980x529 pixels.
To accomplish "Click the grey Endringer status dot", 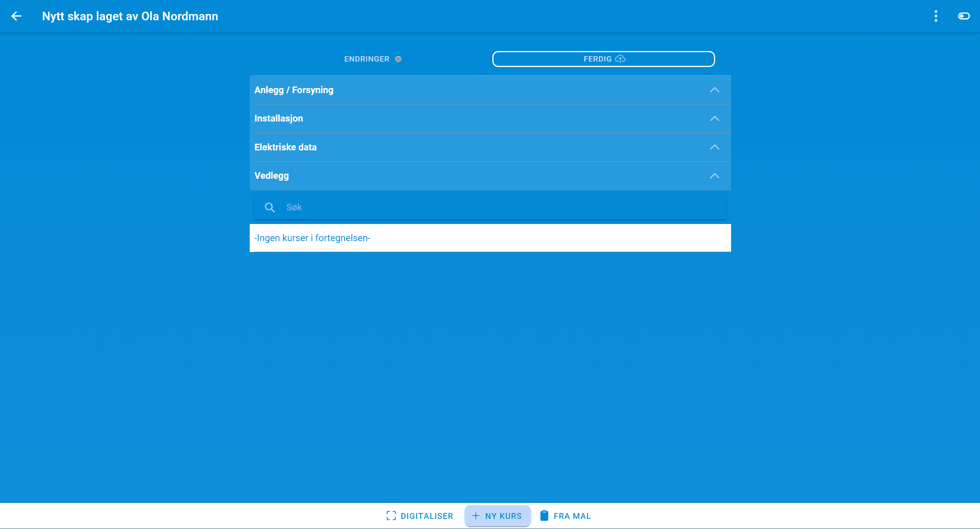I will click(398, 59).
